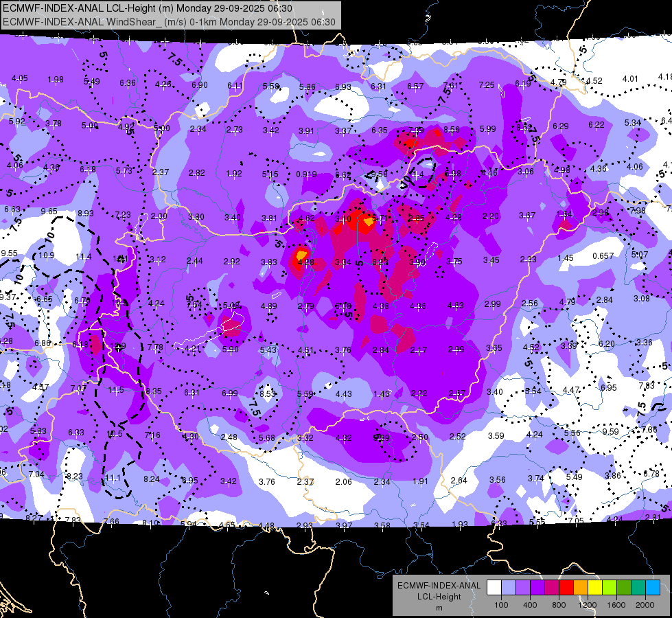The height and width of the screenshot is (618, 672).
Task: Click the grid value 8.93
Action: pyautogui.click(x=86, y=213)
